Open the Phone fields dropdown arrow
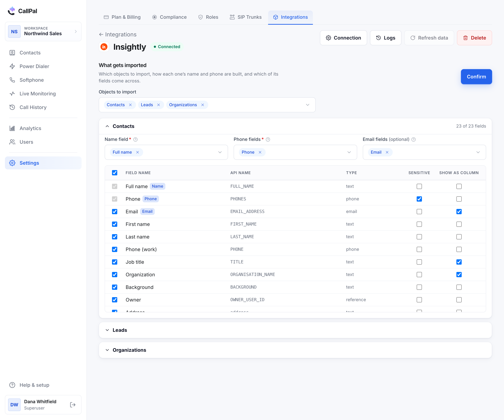 coord(349,152)
